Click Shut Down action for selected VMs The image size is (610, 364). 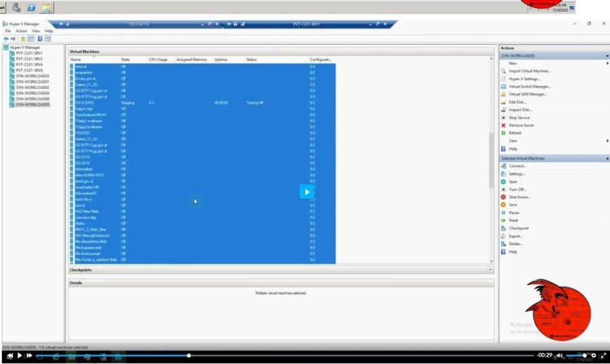tap(519, 197)
